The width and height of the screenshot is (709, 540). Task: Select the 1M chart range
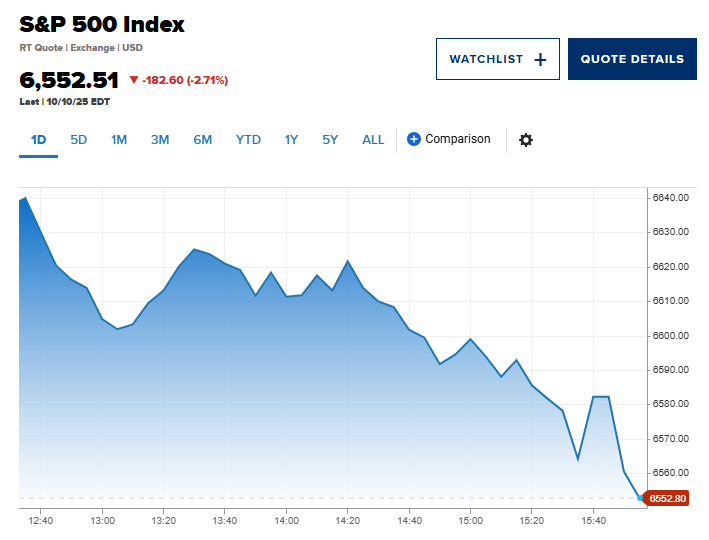[119, 140]
